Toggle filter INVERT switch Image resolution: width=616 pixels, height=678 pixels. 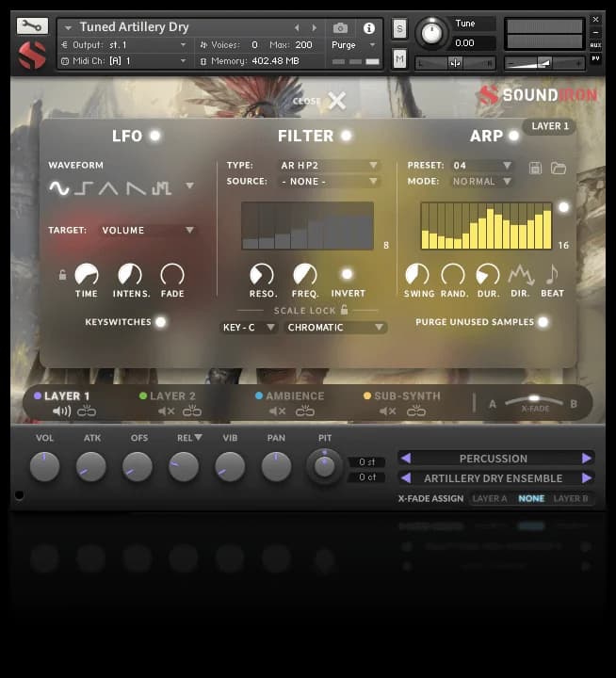tap(347, 274)
